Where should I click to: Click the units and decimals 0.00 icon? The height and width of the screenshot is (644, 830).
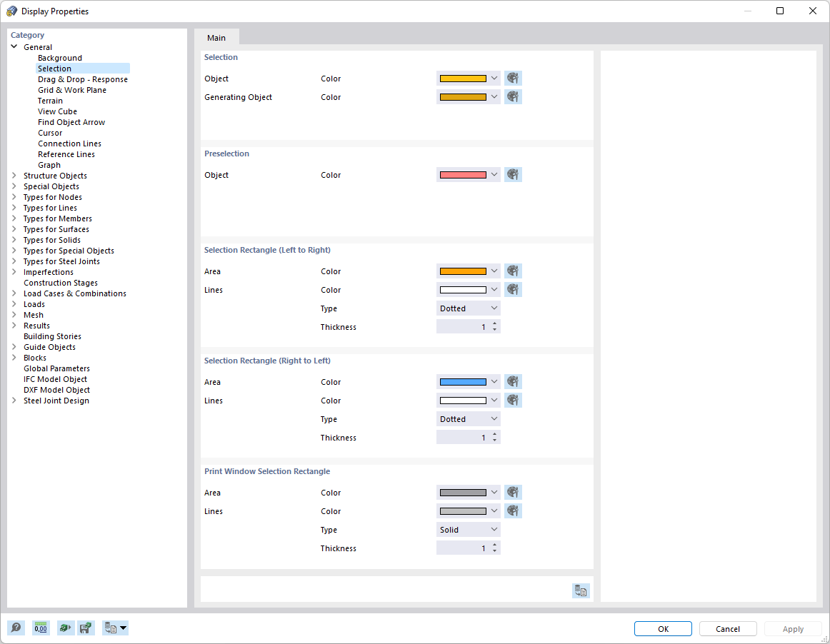[41, 628]
